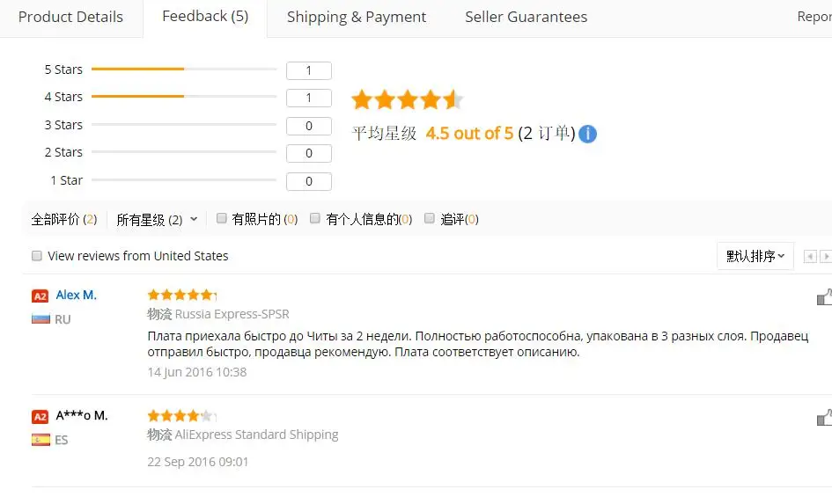Click the 5 Stars rating bar
Viewport: 832px width, 504px height.
184,69
